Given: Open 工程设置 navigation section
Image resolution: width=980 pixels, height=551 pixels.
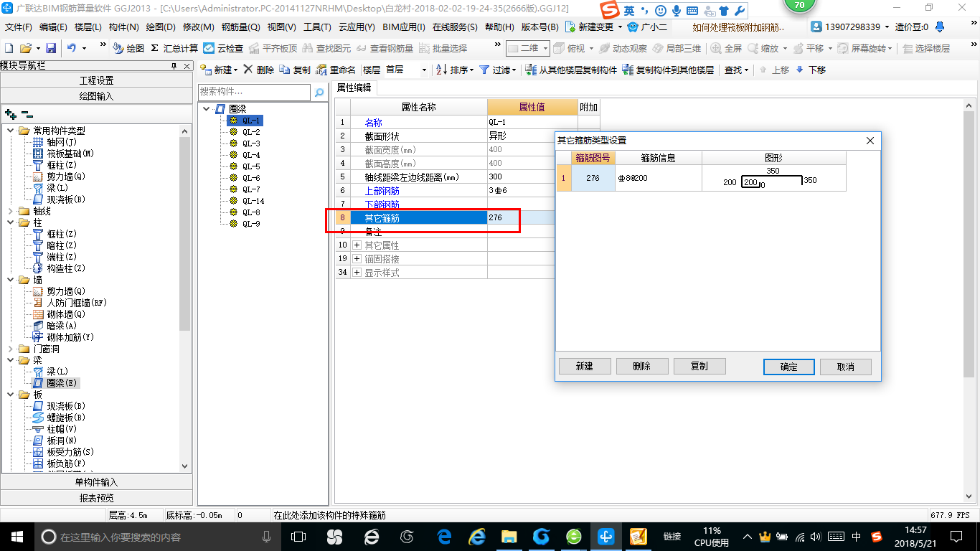Looking at the screenshot, I should [x=96, y=80].
